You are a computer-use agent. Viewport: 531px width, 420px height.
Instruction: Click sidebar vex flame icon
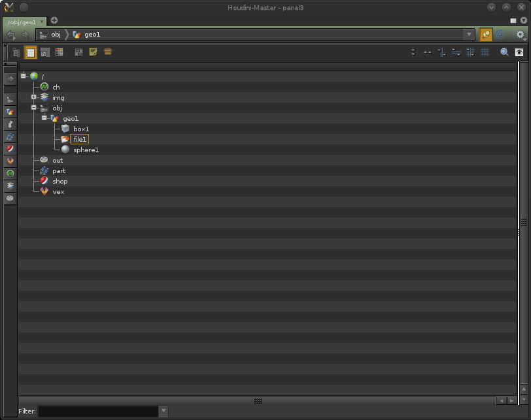(x=10, y=161)
